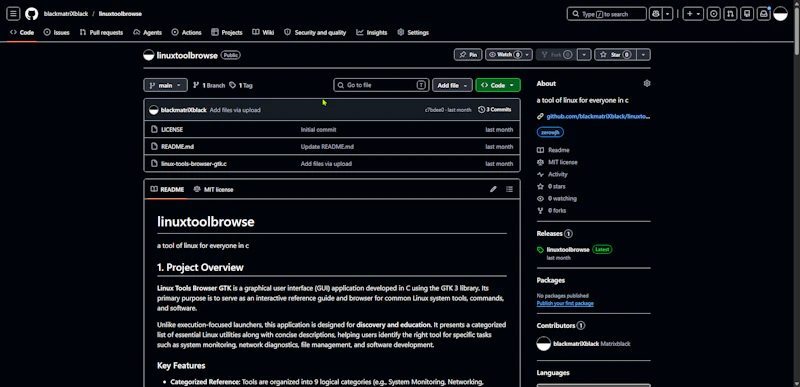Viewport: 800px width, 387px height.
Task: Open the plus create-new dropdown
Action: 693,14
